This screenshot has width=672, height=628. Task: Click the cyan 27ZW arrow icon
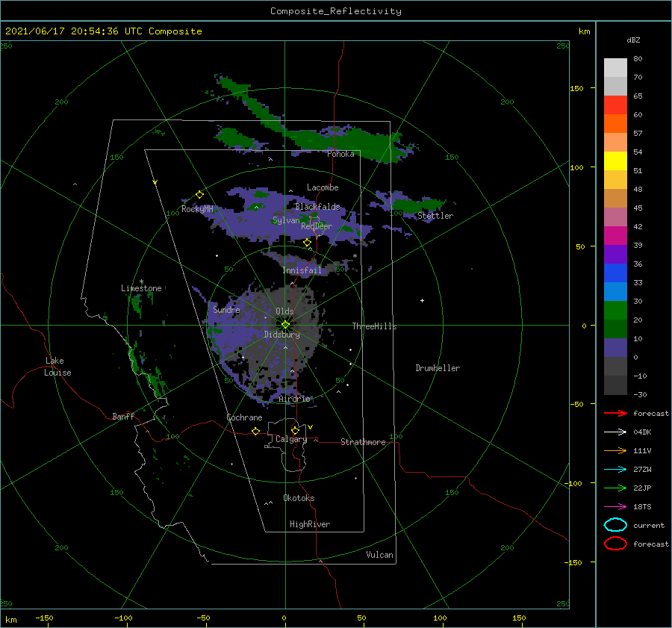(615, 470)
